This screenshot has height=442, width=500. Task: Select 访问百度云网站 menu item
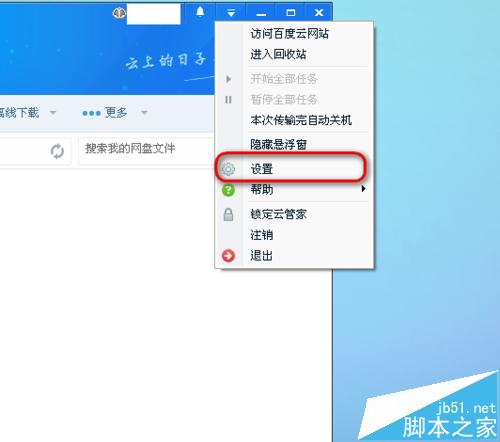click(x=290, y=34)
